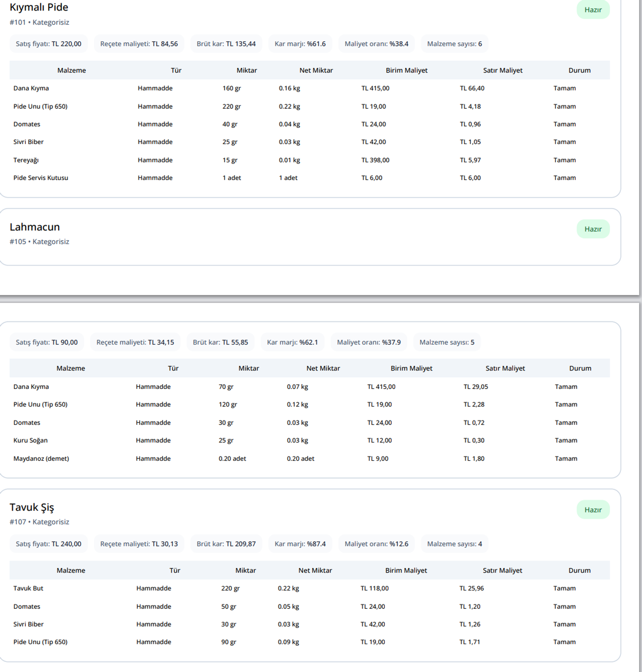Click the 'Maydanoz (demet)' ingredient name
The height and width of the screenshot is (672, 642).
pyautogui.click(x=41, y=458)
